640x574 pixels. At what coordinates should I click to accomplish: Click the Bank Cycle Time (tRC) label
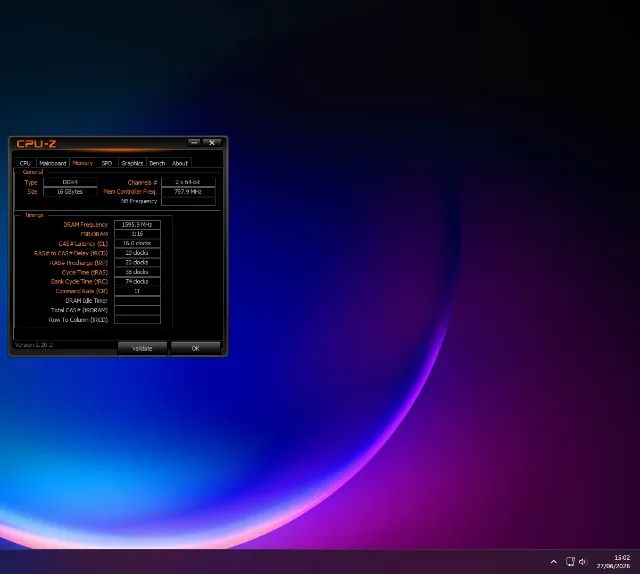point(80,282)
